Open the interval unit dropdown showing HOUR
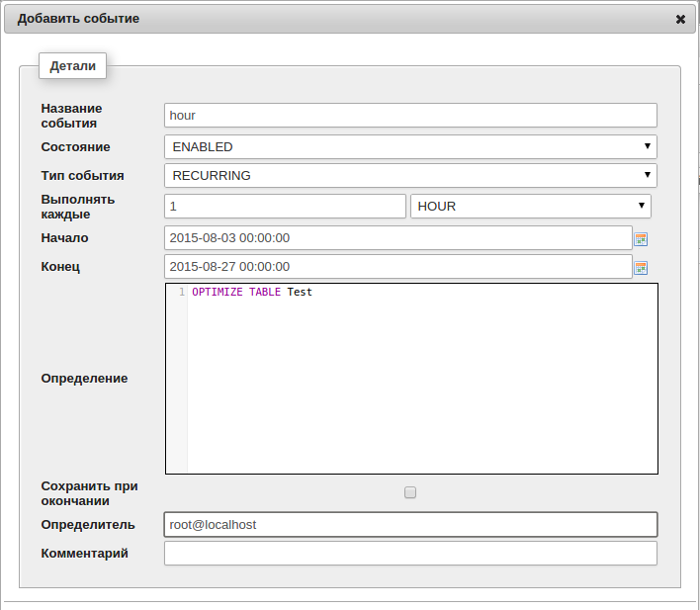Screen dimensions: 700x610 (530, 207)
